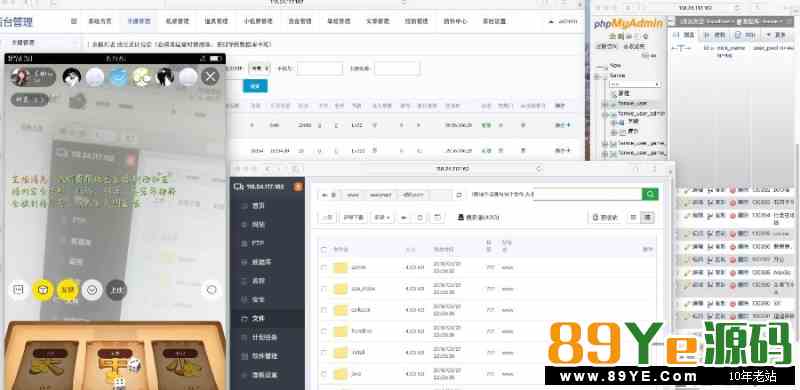Screen dimensions: 800x390
Task: Open FTP in the panel sidebar
Action: [x=257, y=243]
